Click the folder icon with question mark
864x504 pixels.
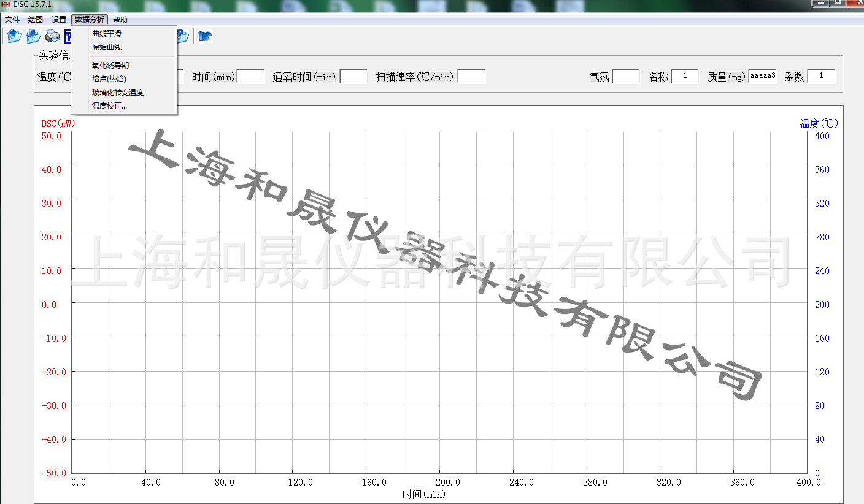182,37
